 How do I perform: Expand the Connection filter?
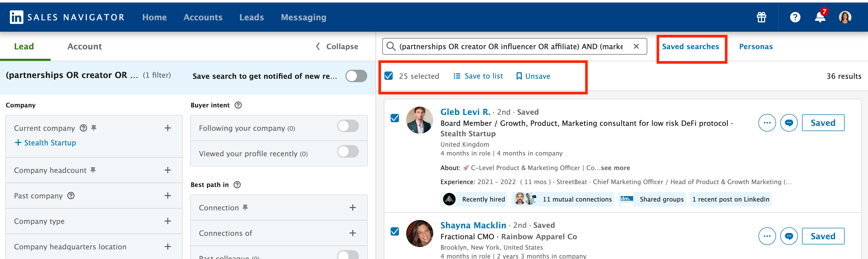pos(353,208)
